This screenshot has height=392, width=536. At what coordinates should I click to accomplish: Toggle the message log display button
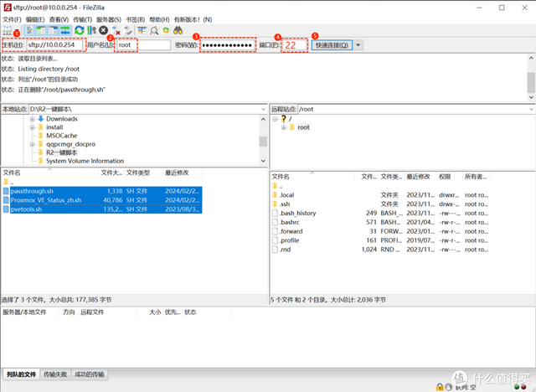(29, 30)
